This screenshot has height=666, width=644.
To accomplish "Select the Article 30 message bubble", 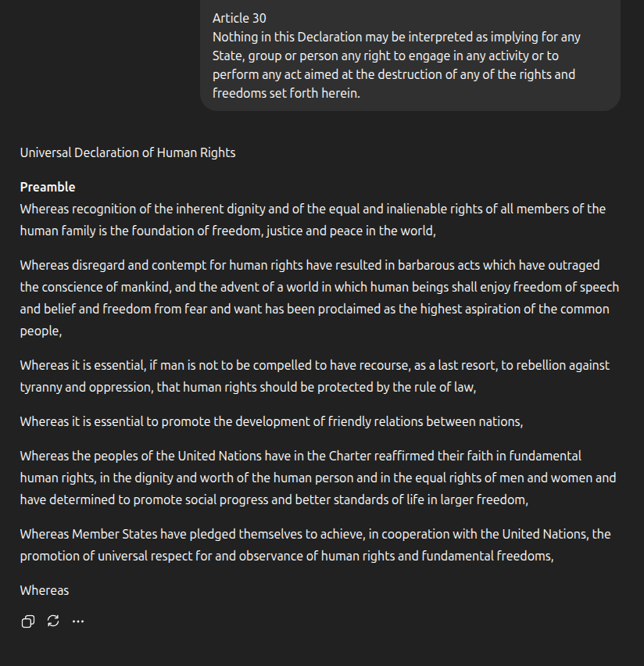I will coord(409,55).
